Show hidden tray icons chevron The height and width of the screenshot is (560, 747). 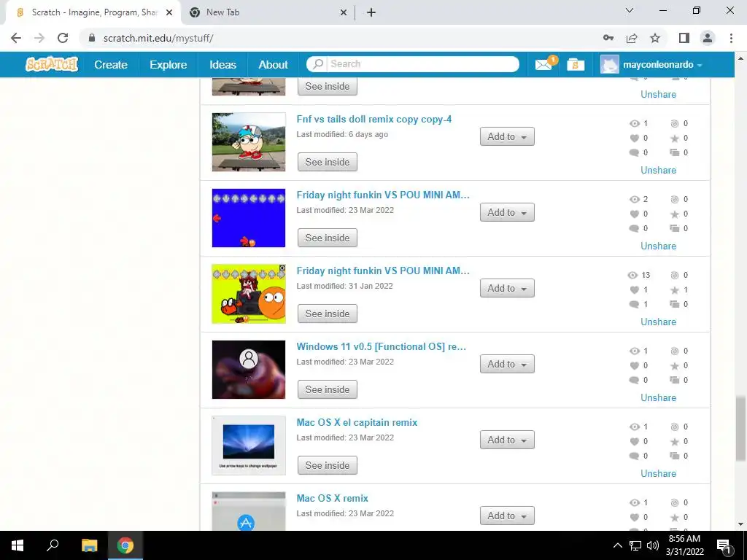[x=617, y=545]
